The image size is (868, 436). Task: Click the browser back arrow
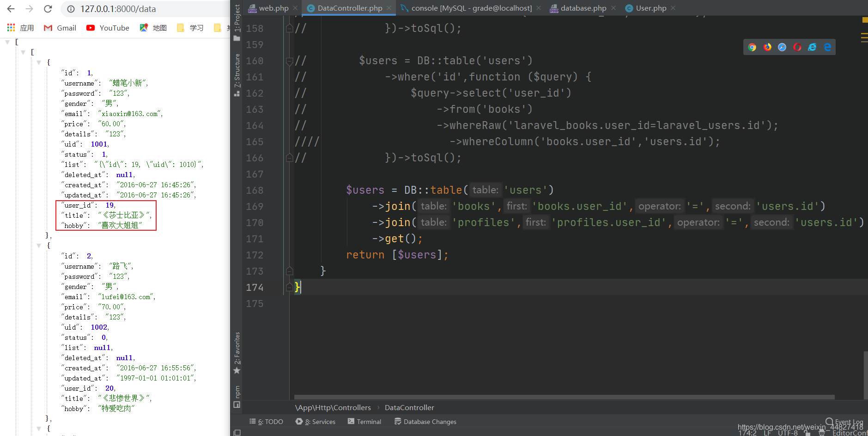11,9
